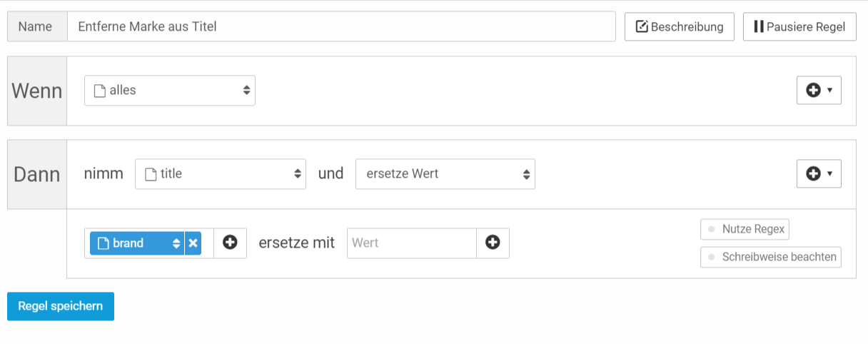868x344 pixels.
Task: Click the edit icon on Beschreibung
Action: coord(642,27)
